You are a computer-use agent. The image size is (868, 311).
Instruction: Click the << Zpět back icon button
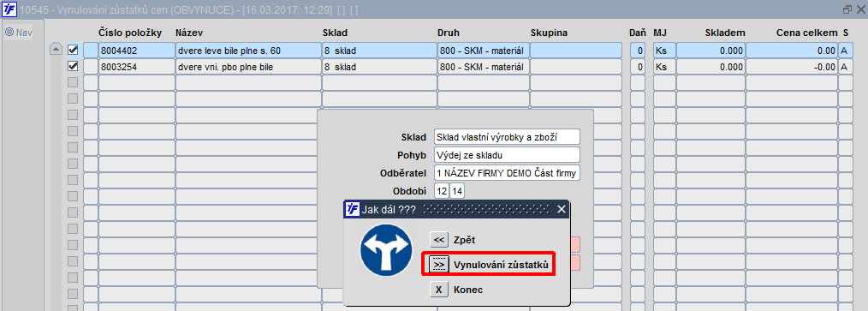[x=439, y=240]
